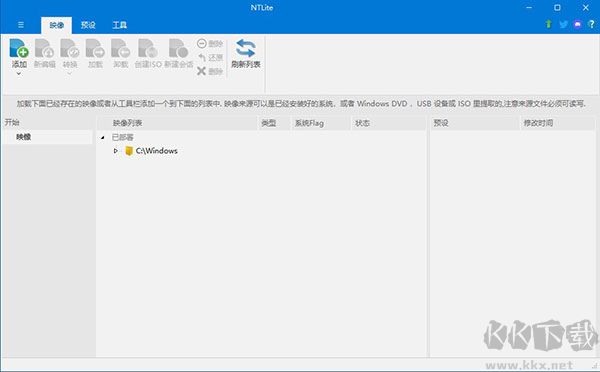Open help with the question mark icon
Image resolution: width=600 pixels, height=372 pixels.
[x=591, y=24]
